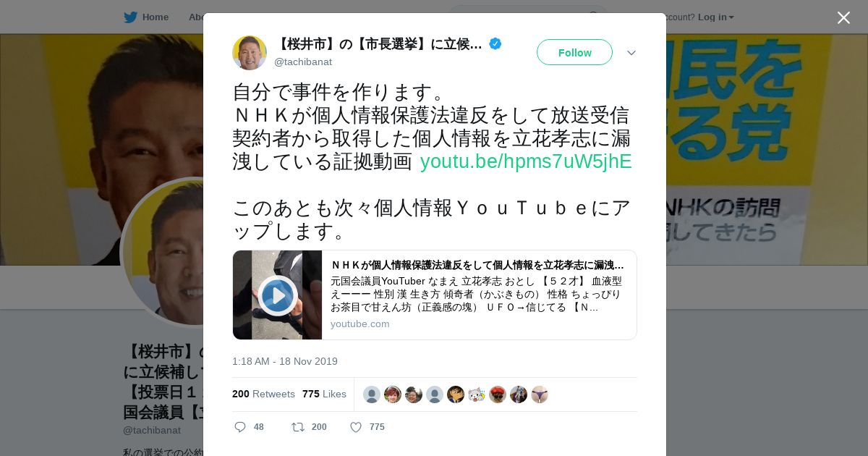The image size is (868, 456).
Task: Expand the tweet options chevron
Action: pos(631,53)
